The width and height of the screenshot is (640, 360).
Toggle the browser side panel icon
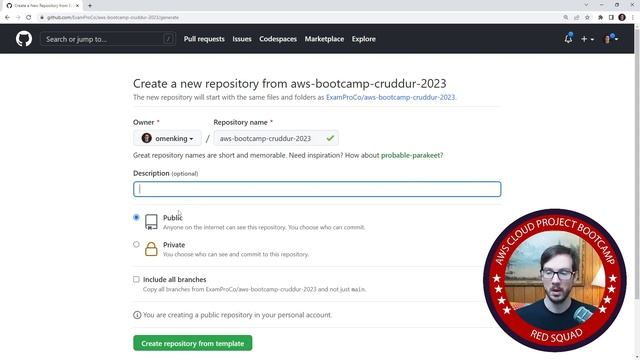pos(611,18)
